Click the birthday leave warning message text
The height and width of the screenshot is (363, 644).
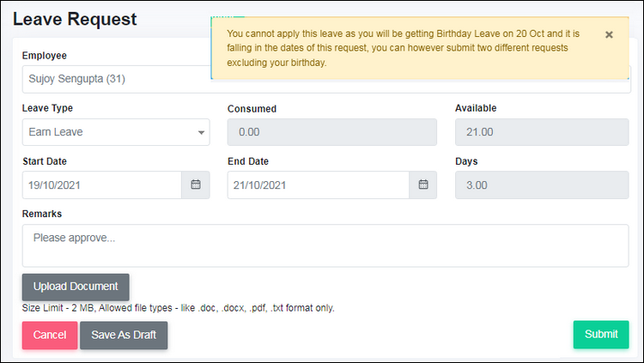click(x=403, y=48)
